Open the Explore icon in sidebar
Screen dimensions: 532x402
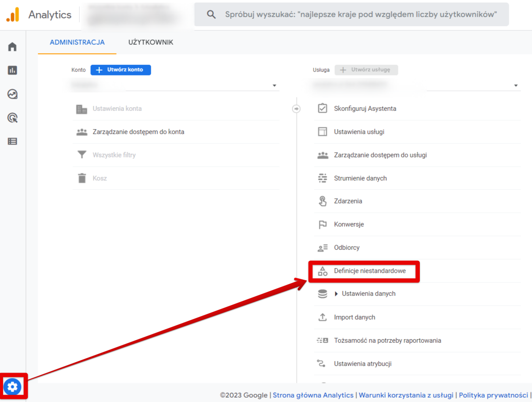click(x=12, y=94)
